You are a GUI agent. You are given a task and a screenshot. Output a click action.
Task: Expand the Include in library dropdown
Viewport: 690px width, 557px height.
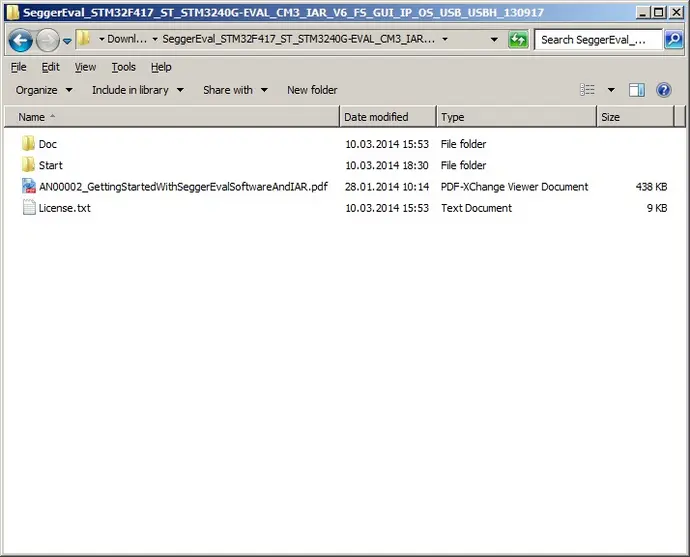pyautogui.click(x=137, y=90)
